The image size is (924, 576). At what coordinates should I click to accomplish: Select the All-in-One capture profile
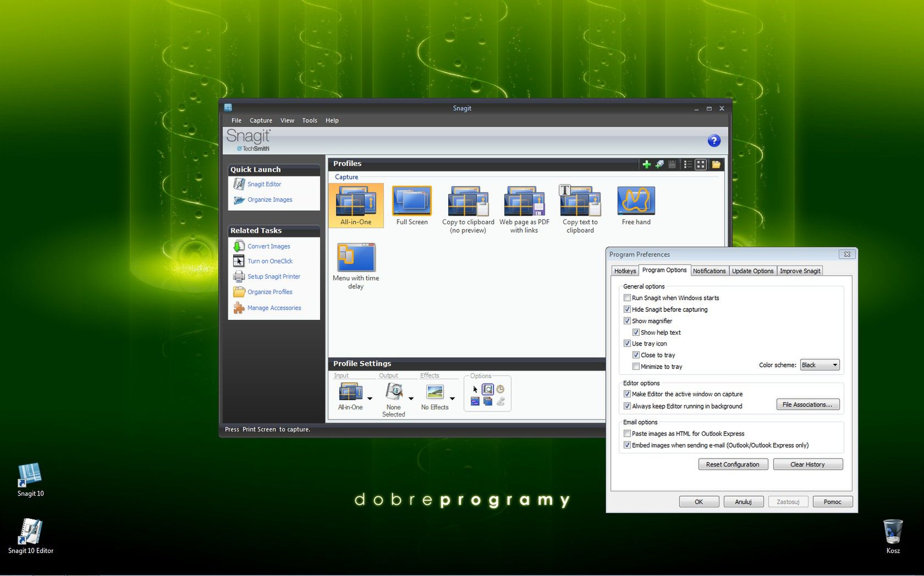[356, 205]
